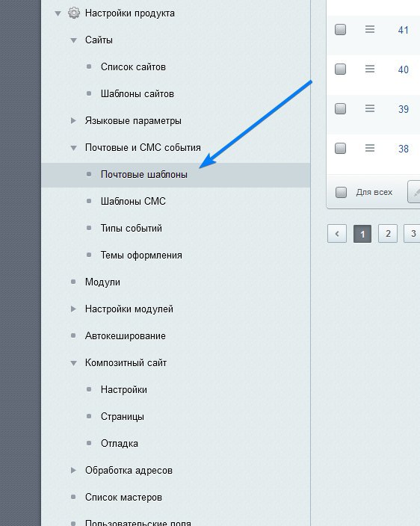The image size is (420, 526).
Task: Click Почтовые и СМС события label
Action: 143,147
